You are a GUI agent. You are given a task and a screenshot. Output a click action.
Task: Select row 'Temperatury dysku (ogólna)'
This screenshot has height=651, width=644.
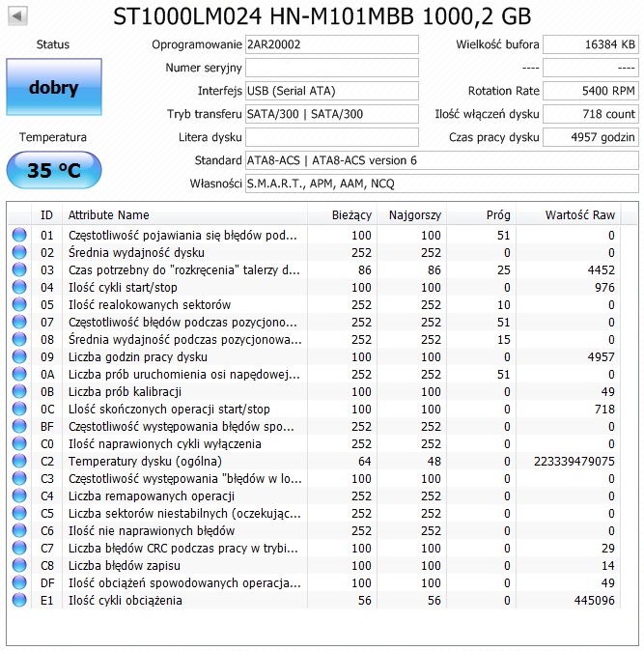(x=314, y=462)
